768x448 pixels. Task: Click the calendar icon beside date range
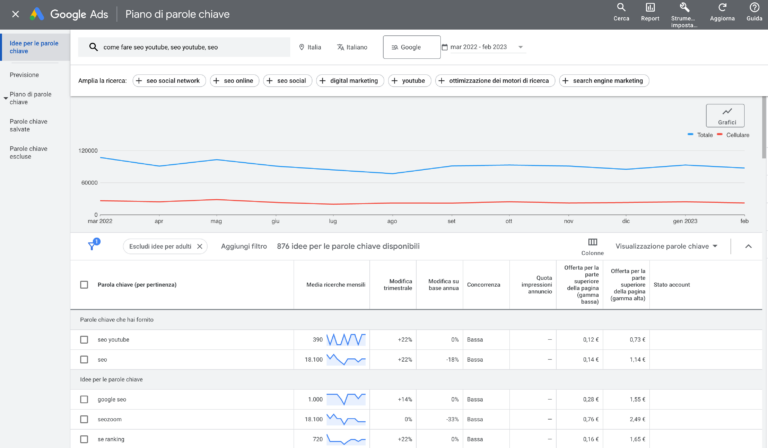pyautogui.click(x=445, y=47)
